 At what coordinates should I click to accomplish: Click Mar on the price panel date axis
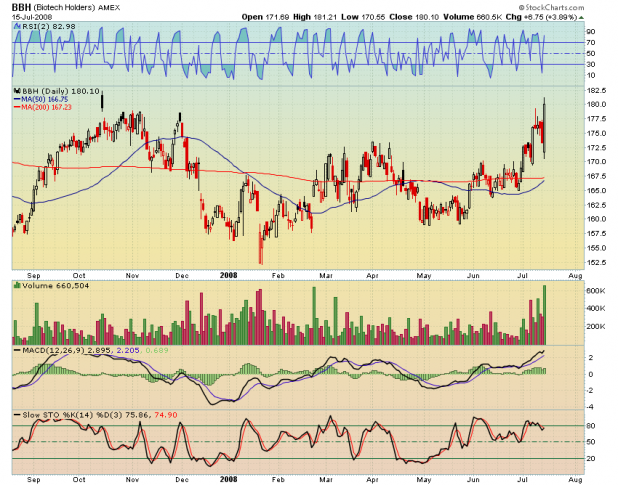tap(326, 276)
